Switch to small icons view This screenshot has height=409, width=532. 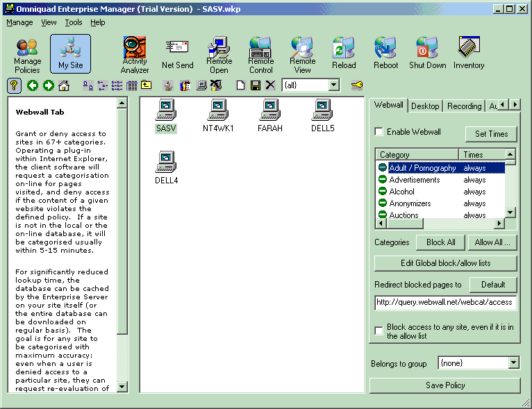(x=103, y=85)
